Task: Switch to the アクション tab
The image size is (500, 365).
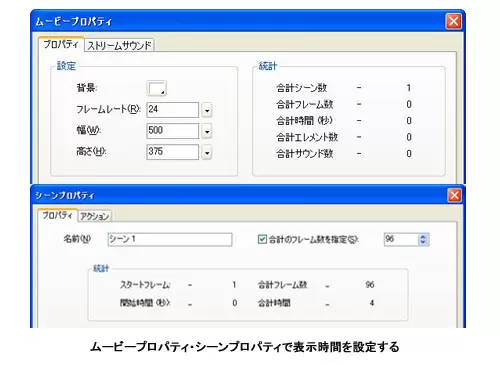Action: point(95,216)
